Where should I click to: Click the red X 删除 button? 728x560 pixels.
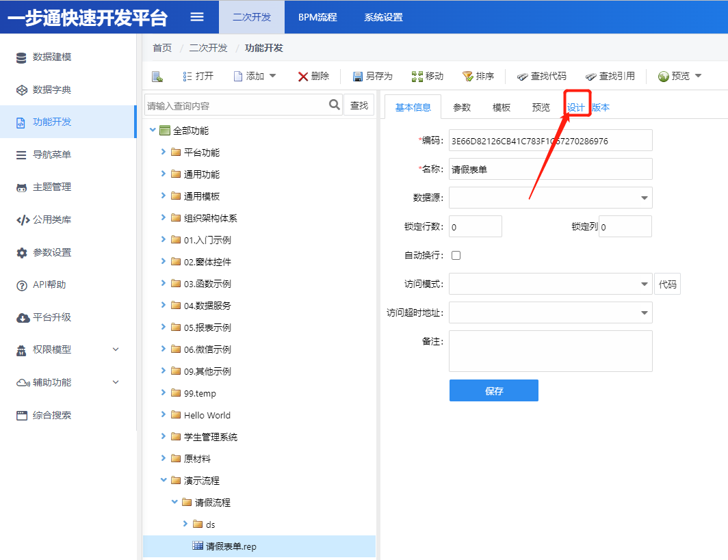pos(313,76)
